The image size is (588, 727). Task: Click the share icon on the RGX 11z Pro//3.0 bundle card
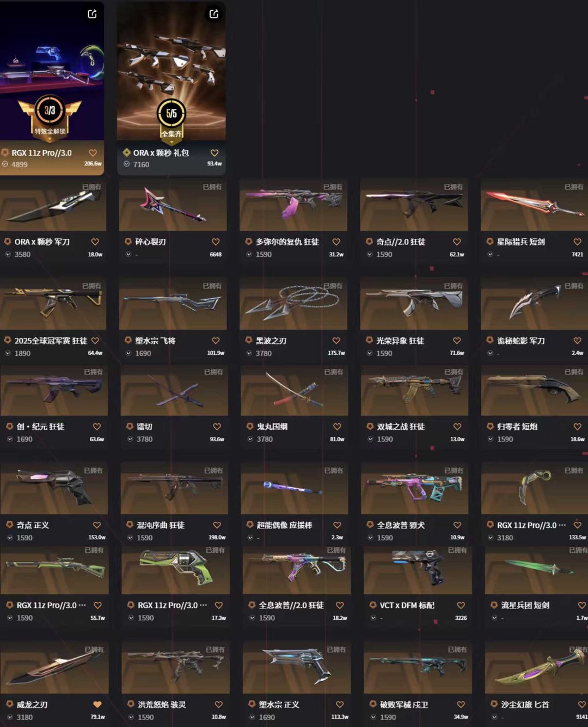(92, 14)
